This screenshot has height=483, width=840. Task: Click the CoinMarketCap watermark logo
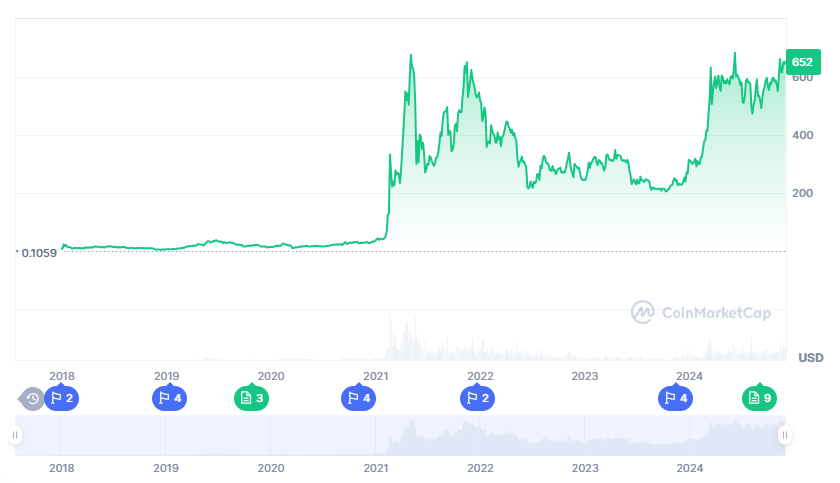point(701,313)
